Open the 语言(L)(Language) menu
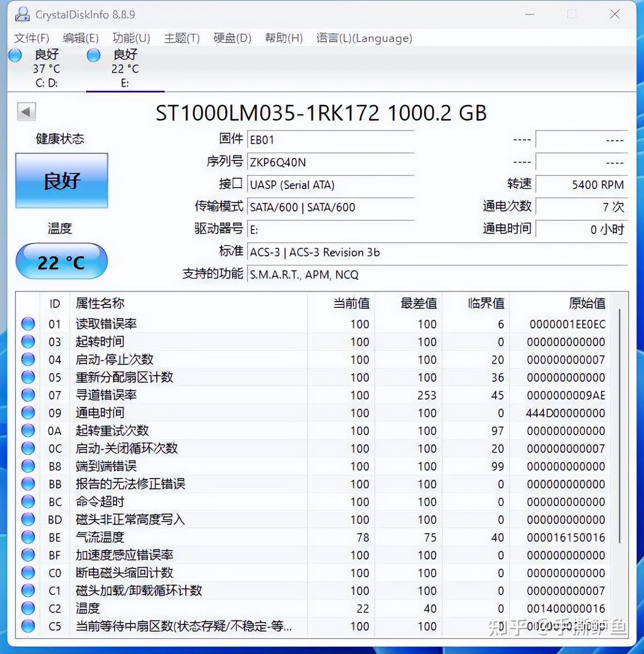This screenshot has height=654, width=644. point(364,38)
